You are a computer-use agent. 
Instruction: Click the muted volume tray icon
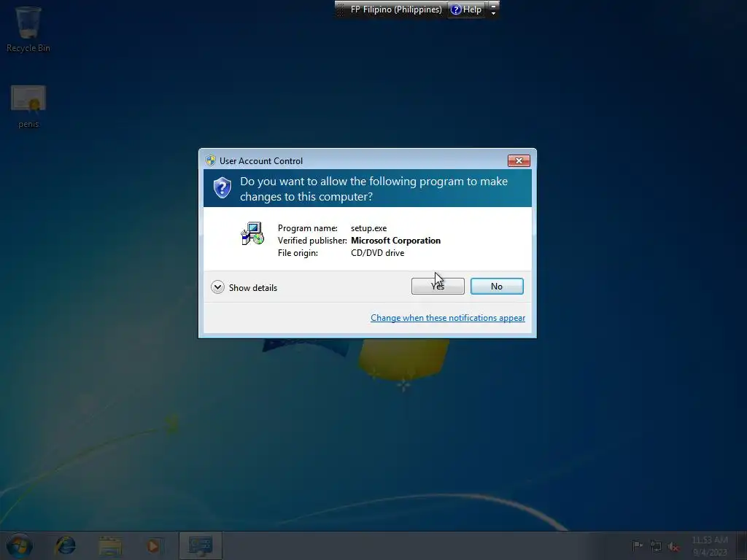click(x=673, y=547)
